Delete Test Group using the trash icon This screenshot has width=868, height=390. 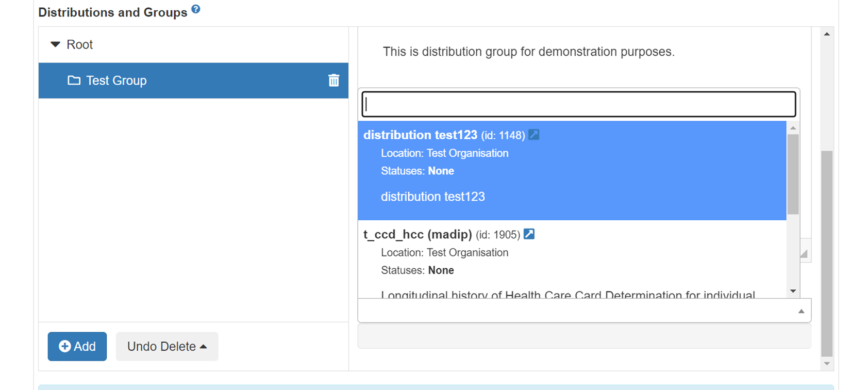pyautogui.click(x=333, y=80)
